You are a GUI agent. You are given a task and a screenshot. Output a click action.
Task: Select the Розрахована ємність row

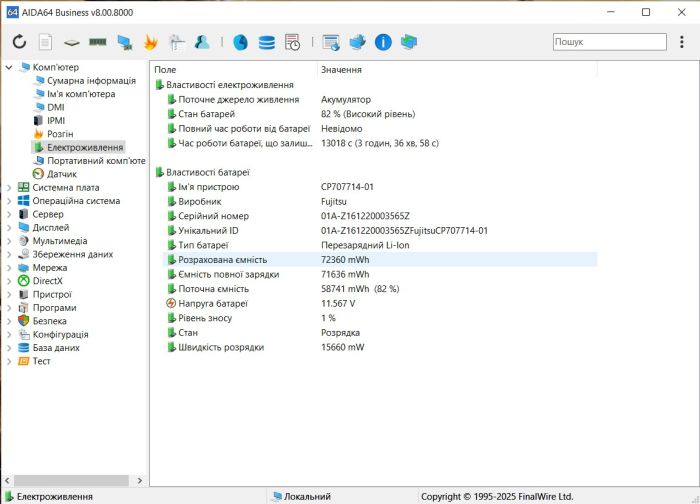pyautogui.click(x=380, y=259)
